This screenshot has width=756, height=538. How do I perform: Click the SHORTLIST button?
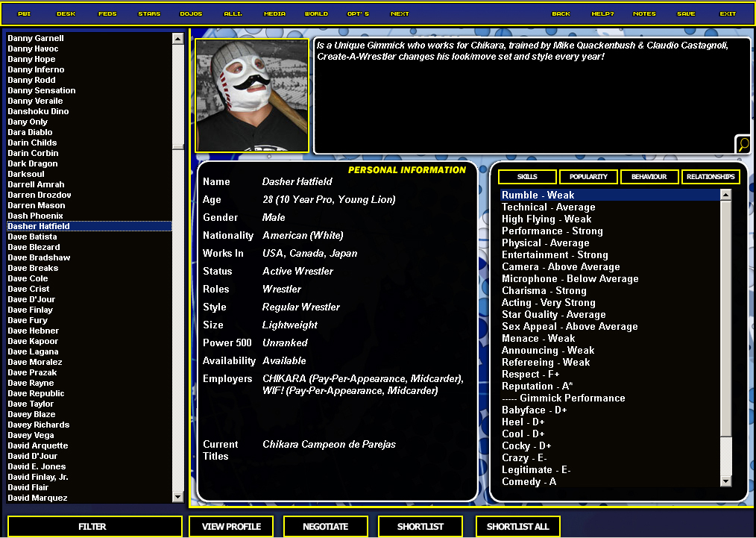(420, 526)
